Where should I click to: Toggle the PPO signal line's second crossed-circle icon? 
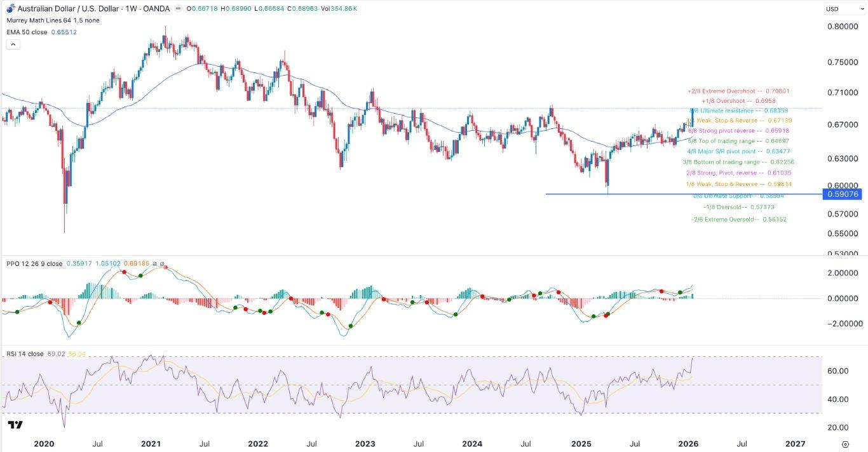[163, 263]
